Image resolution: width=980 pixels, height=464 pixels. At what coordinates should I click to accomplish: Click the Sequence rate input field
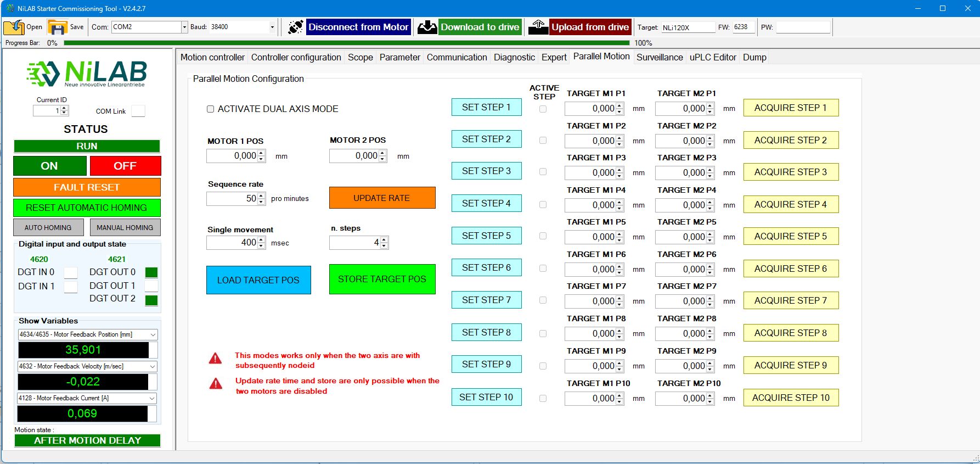(232, 198)
